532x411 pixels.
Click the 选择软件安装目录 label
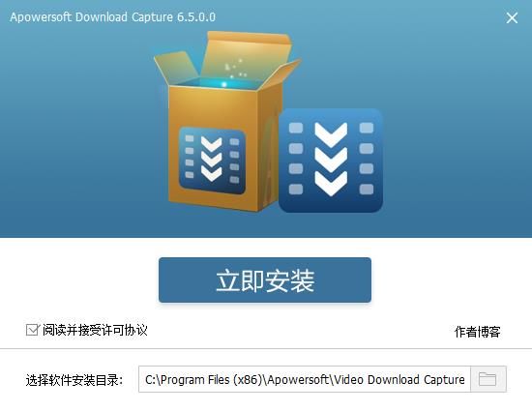point(74,380)
